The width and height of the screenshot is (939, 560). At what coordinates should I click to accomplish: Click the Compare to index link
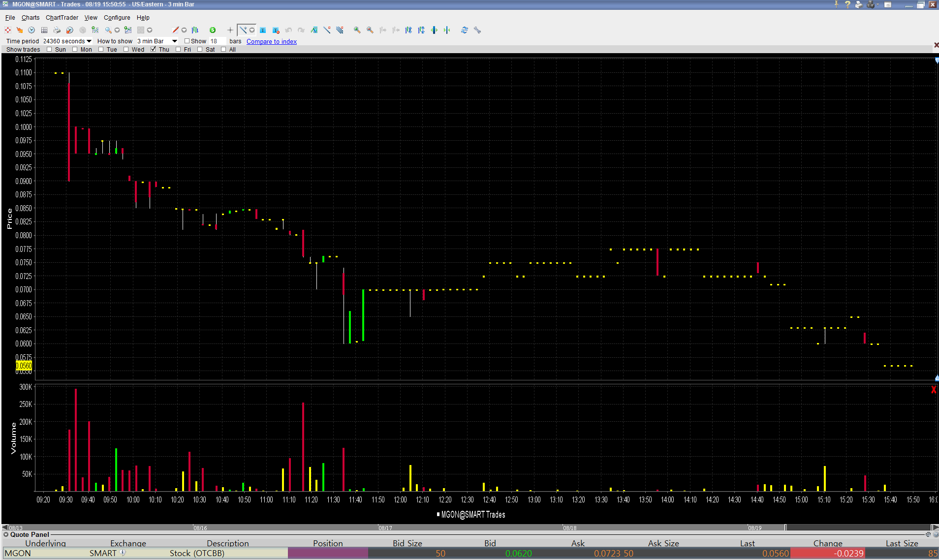[x=272, y=41]
